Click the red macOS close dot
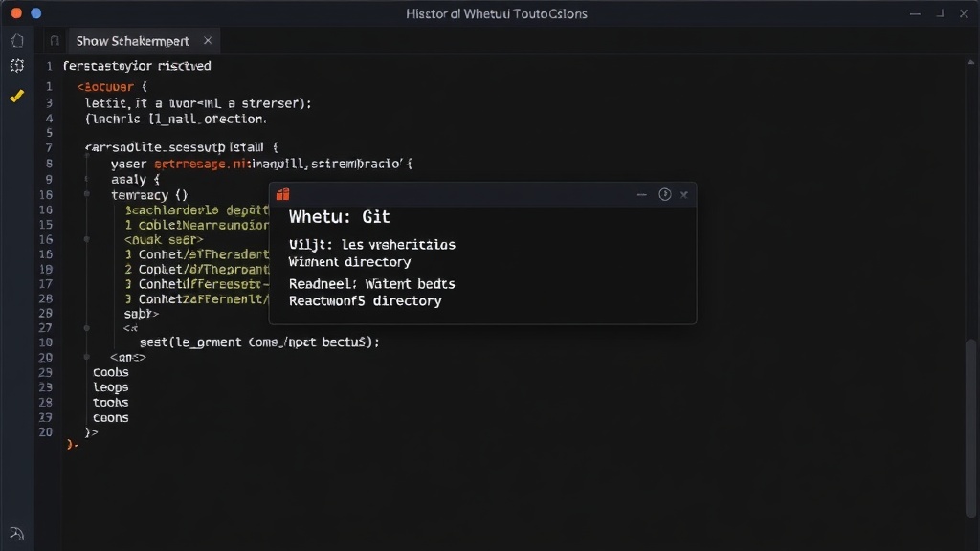The width and height of the screenshot is (980, 551). (x=16, y=13)
